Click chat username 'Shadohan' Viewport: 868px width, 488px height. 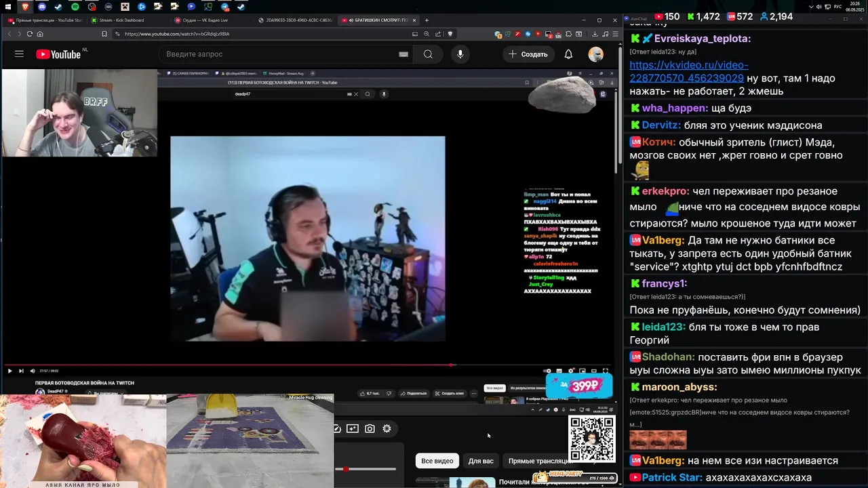[669, 357]
